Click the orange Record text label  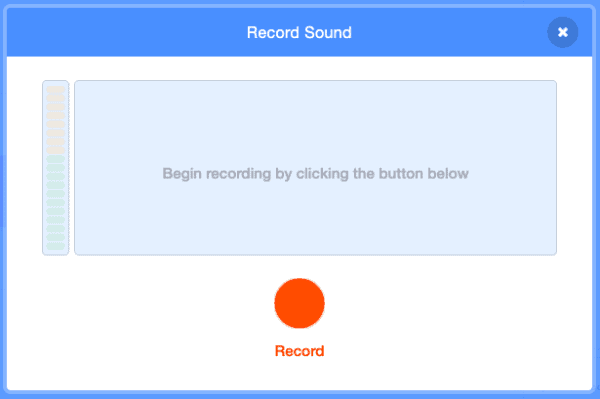click(299, 351)
